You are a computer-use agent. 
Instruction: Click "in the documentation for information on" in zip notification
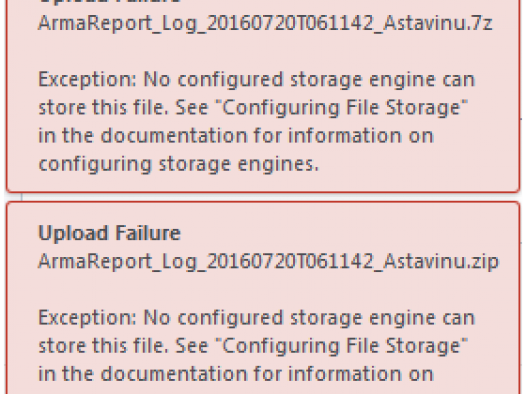point(236,374)
